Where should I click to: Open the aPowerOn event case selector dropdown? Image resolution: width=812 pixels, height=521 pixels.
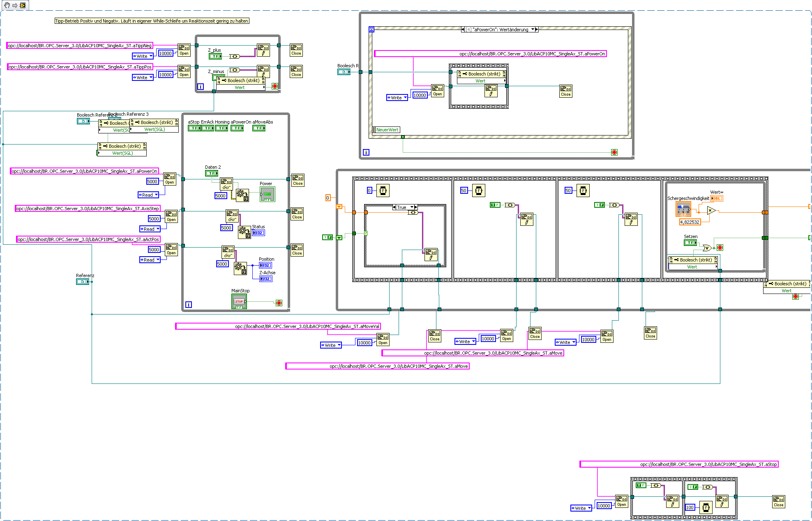click(x=533, y=30)
